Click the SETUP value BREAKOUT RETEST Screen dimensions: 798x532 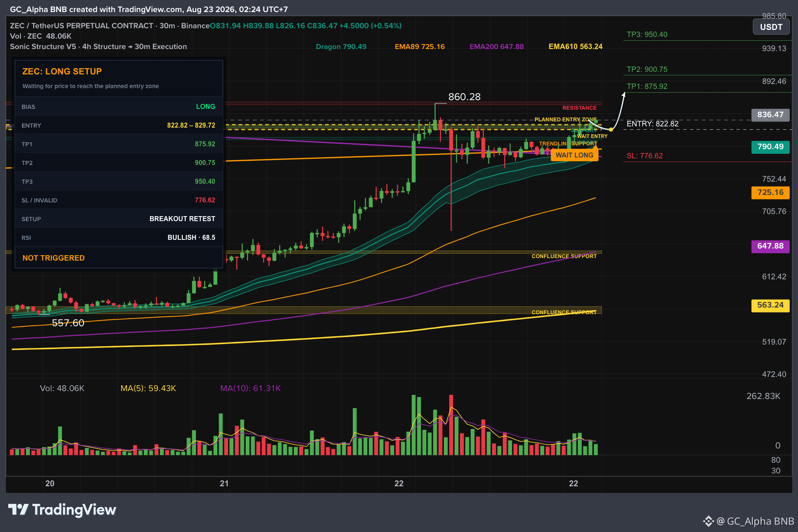point(182,219)
